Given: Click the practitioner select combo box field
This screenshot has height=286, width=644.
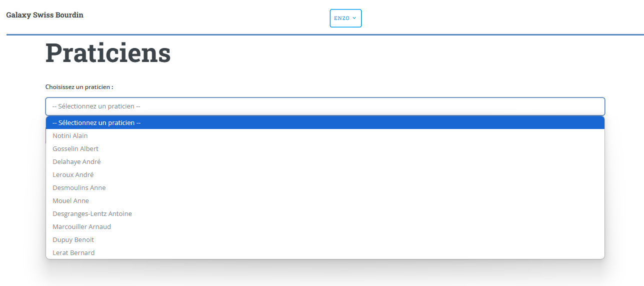Looking at the screenshot, I should coord(325,106).
